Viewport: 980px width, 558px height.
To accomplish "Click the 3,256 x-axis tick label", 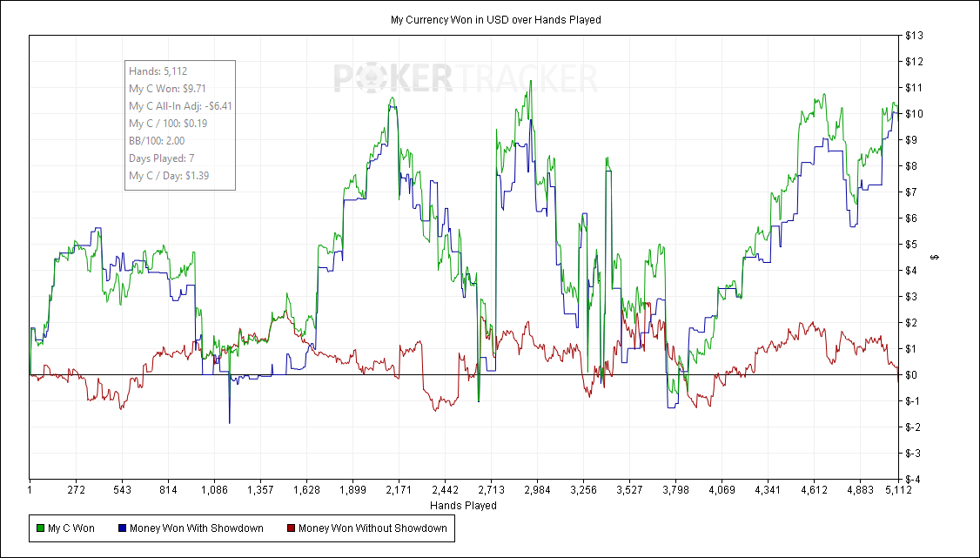I will click(583, 490).
